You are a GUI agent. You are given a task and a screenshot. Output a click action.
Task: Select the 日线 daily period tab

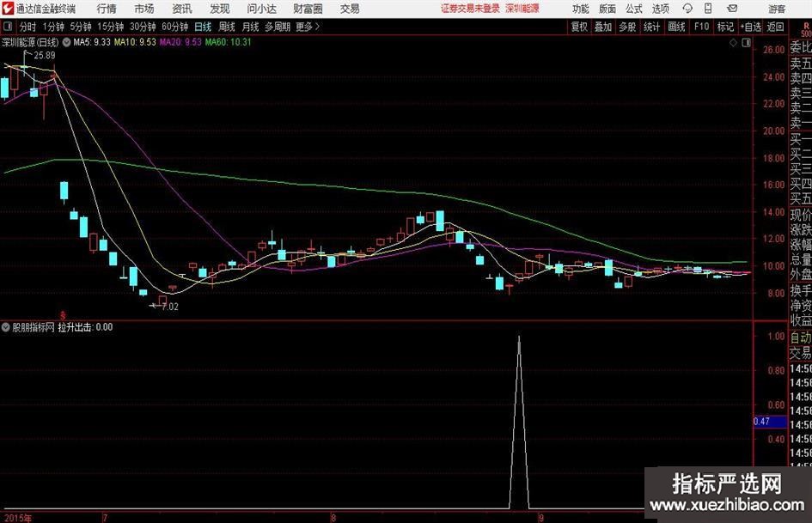[203, 27]
